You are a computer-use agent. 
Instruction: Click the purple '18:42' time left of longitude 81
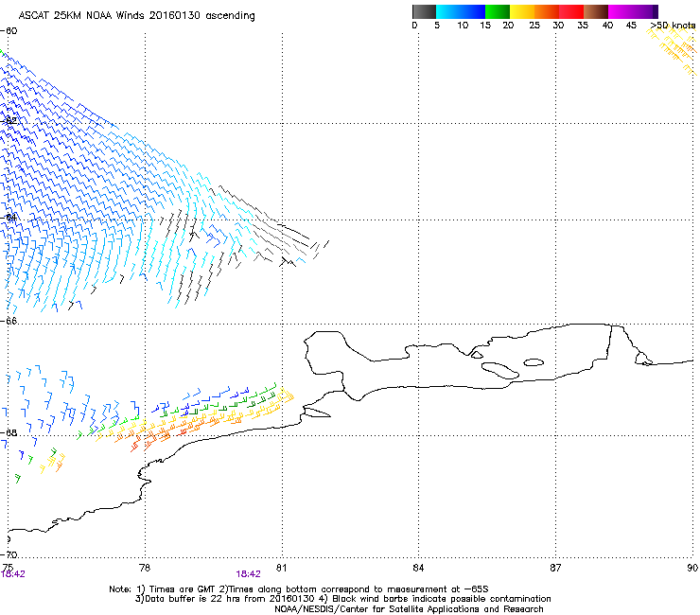click(x=248, y=574)
